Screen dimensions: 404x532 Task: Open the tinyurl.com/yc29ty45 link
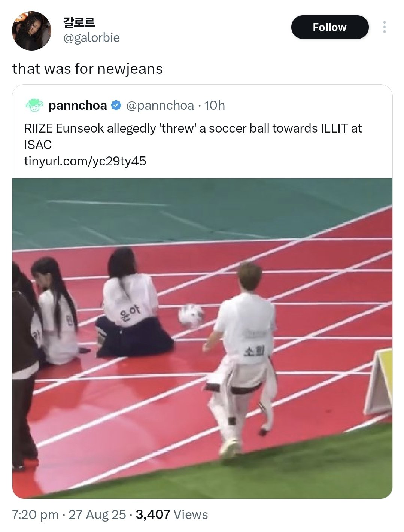pyautogui.click(x=85, y=161)
